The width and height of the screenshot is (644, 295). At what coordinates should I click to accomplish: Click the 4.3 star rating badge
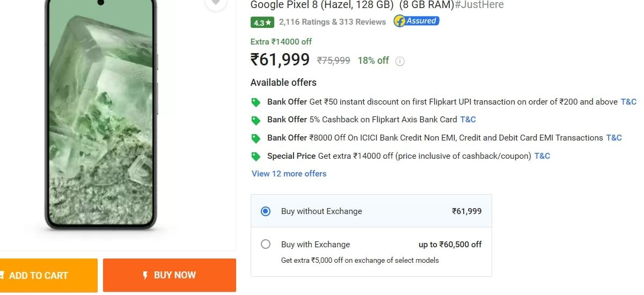coord(262,23)
